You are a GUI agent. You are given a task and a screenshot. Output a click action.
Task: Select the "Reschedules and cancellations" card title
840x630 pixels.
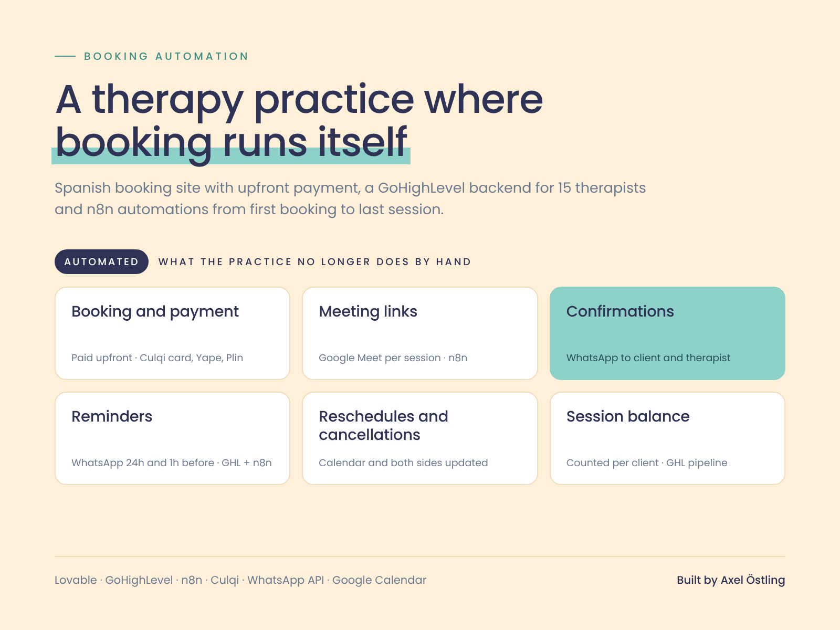383,425
